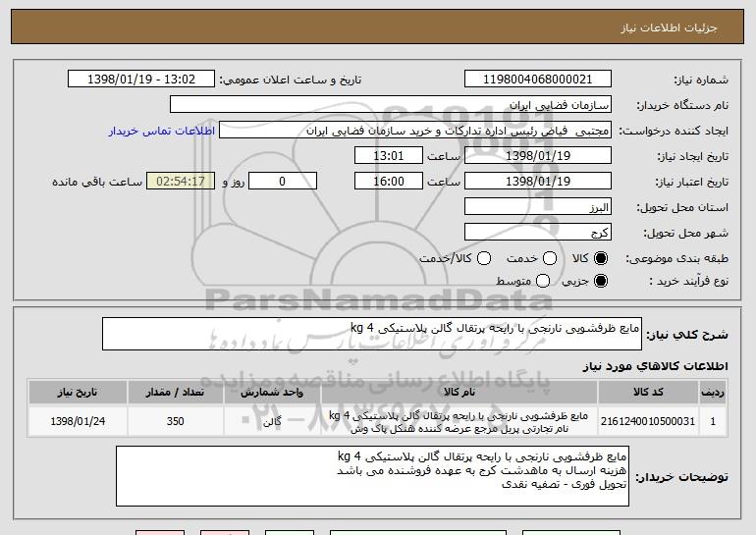Click the واحد شمارش column header

(272, 393)
